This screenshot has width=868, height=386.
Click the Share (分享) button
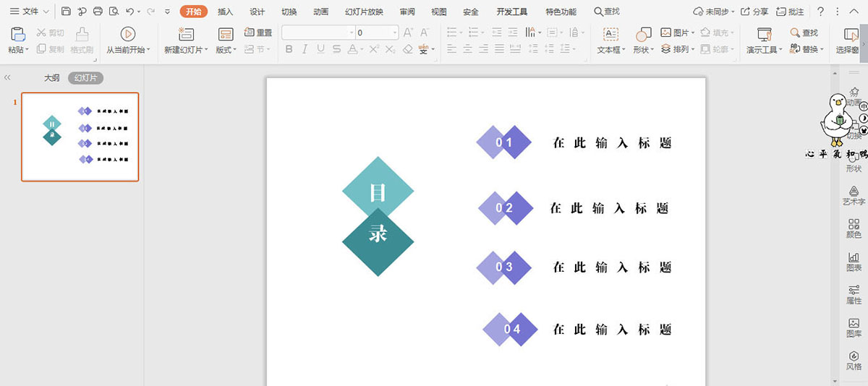coord(754,12)
